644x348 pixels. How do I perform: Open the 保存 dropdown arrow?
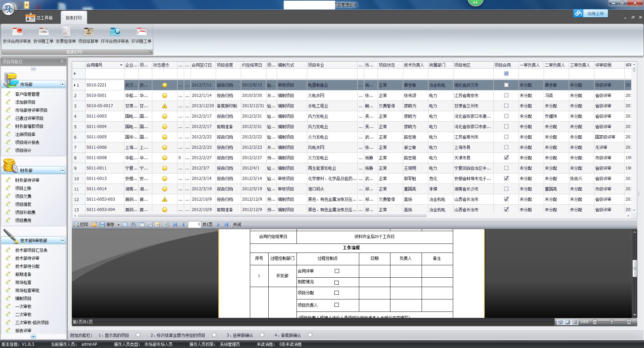(x=118, y=225)
